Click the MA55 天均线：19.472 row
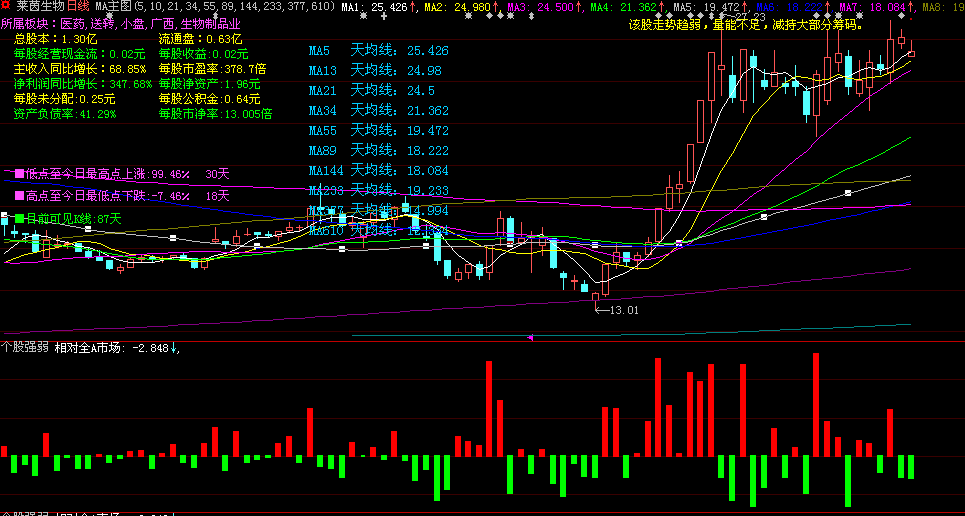The image size is (965, 516). pos(378,131)
